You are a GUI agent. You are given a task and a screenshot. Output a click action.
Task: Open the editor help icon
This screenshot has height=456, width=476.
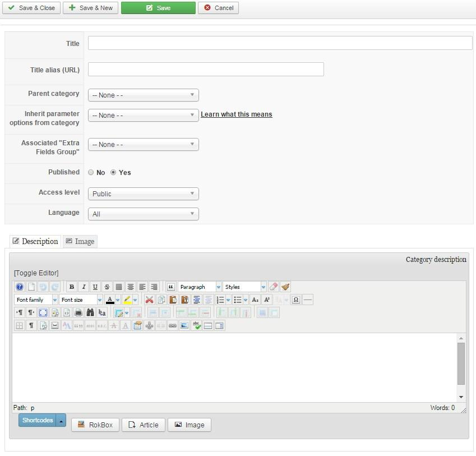pyautogui.click(x=20, y=287)
